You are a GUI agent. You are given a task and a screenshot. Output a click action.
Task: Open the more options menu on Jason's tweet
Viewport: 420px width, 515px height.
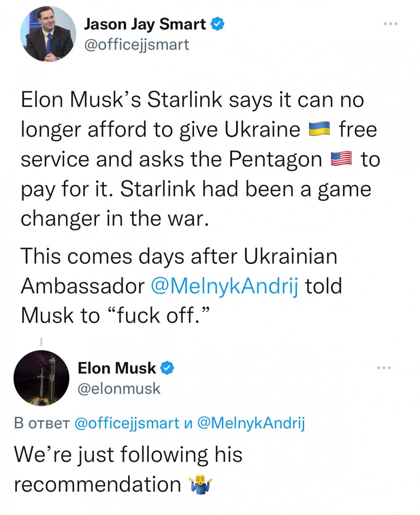tap(390, 24)
